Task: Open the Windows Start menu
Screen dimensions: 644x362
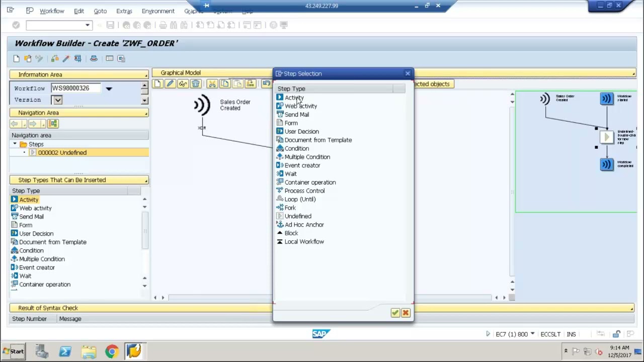Action: 14,351
